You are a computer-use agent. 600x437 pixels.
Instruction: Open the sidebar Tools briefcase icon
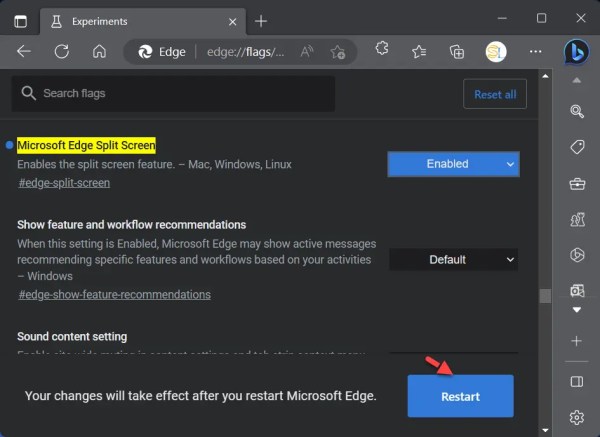pos(577,184)
